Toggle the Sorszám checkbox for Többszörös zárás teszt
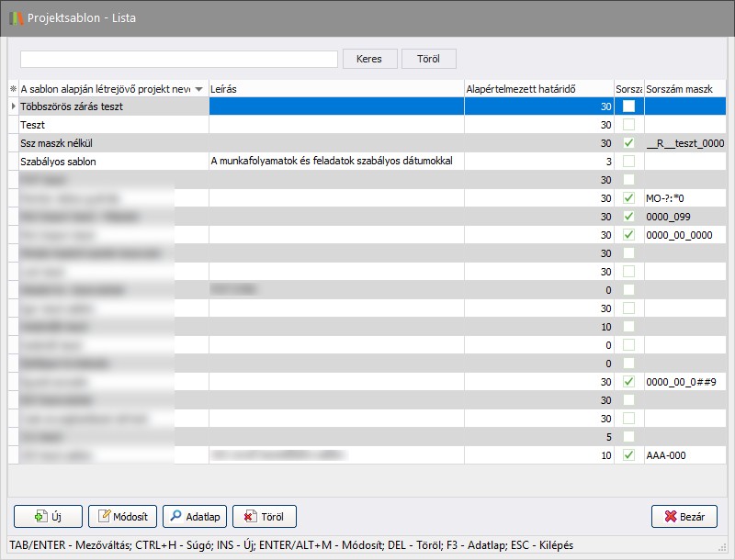The width and height of the screenshot is (735, 560). [628, 106]
